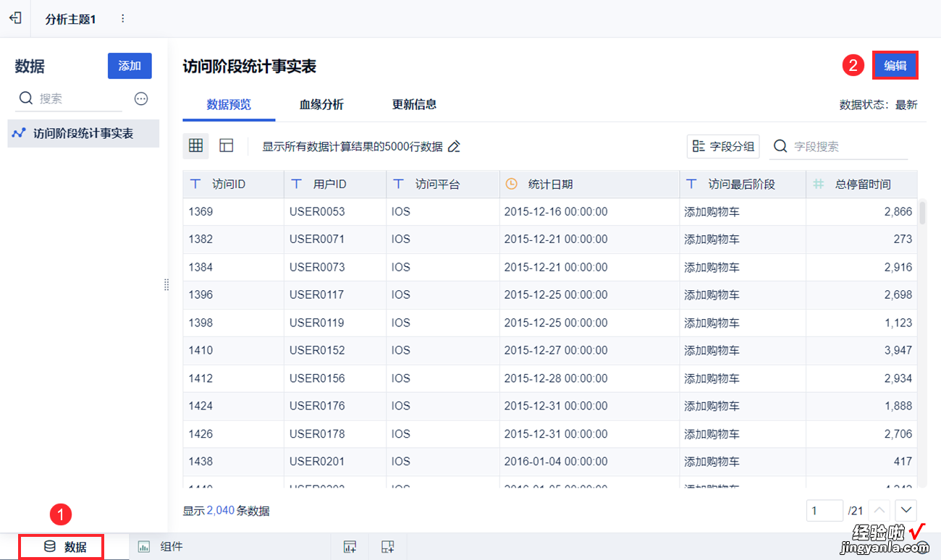Open the three-dot menu beside 分析主题1
Image resolution: width=941 pixels, height=560 pixels.
tap(122, 19)
